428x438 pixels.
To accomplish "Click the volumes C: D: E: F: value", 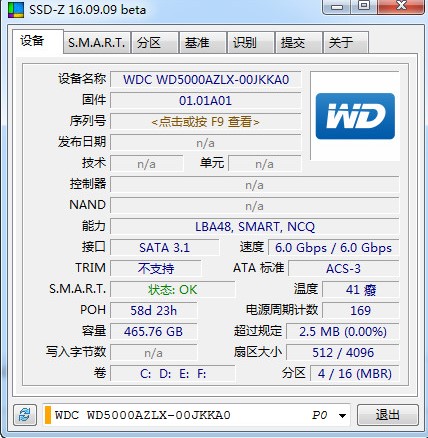I will 173,374.
